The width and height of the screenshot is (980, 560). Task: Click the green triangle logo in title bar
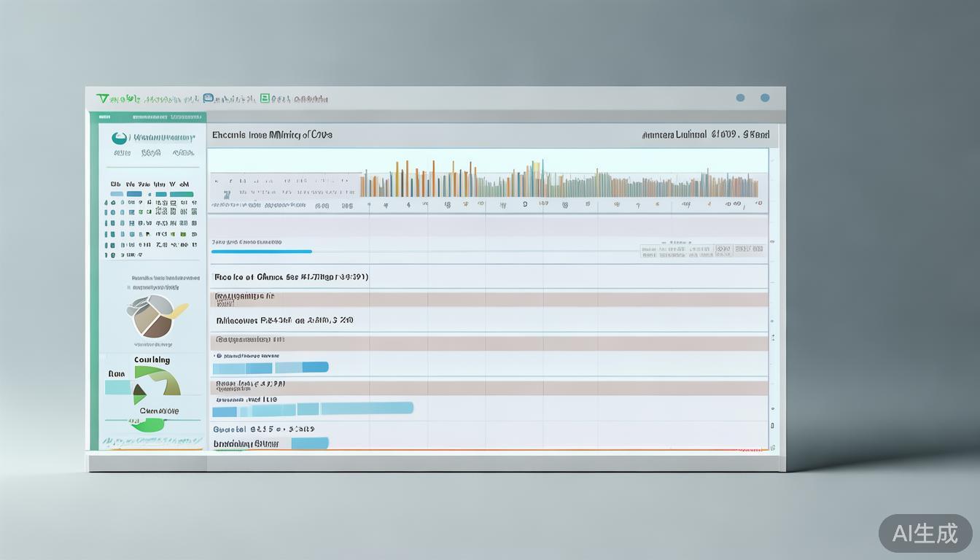tap(103, 98)
